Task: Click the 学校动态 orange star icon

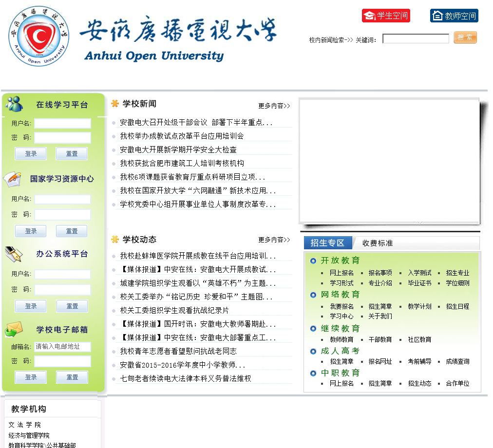Action: pos(115,239)
